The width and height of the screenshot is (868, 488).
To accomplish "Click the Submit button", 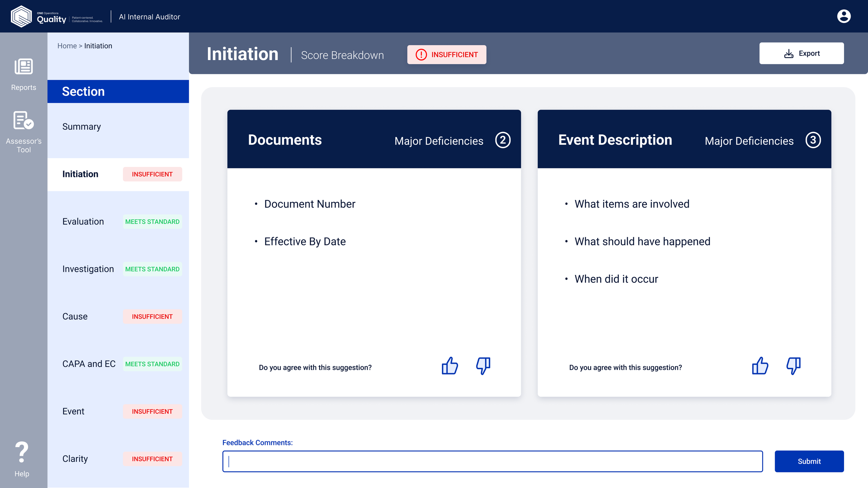I will 809,461.
